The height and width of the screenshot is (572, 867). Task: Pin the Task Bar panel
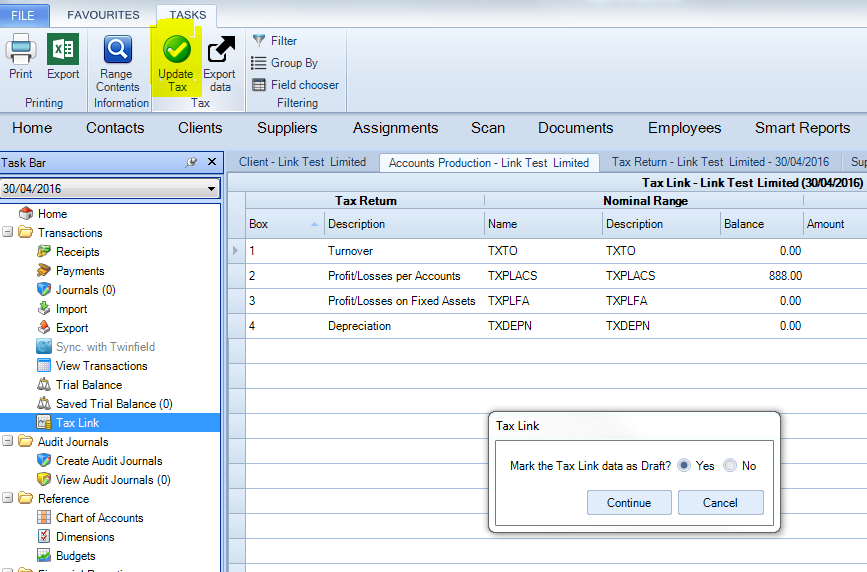tap(191, 163)
